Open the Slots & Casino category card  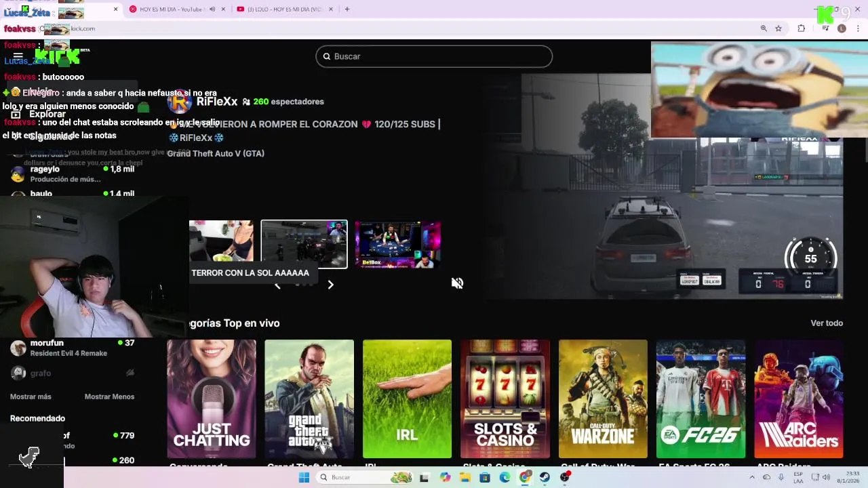tap(505, 399)
